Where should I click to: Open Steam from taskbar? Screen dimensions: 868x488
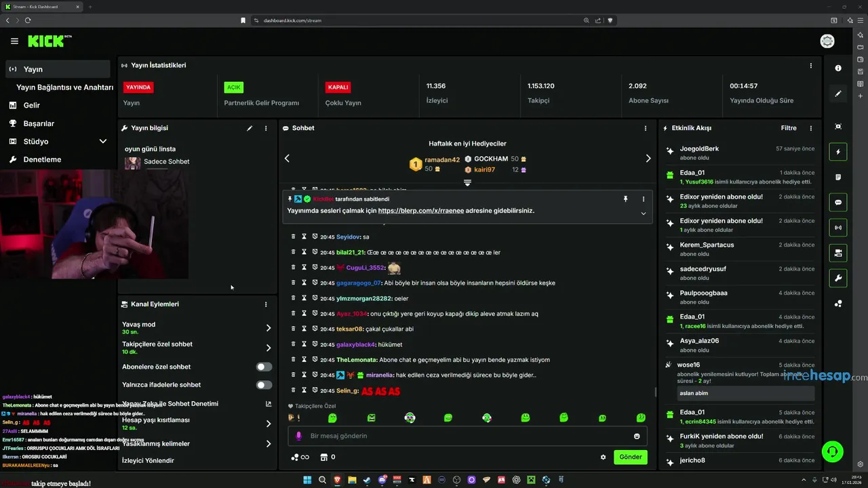[367, 480]
